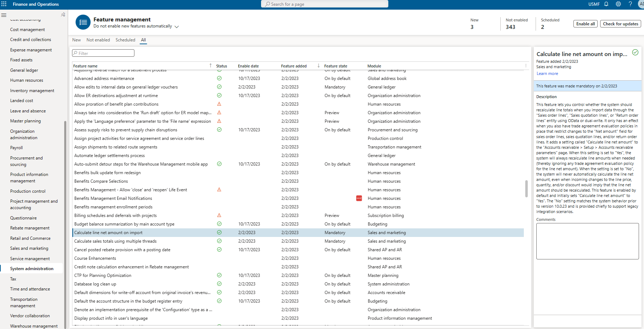644x329 pixels.
Task: Open the Office apps launcher grid
Action: pyautogui.click(x=4, y=4)
